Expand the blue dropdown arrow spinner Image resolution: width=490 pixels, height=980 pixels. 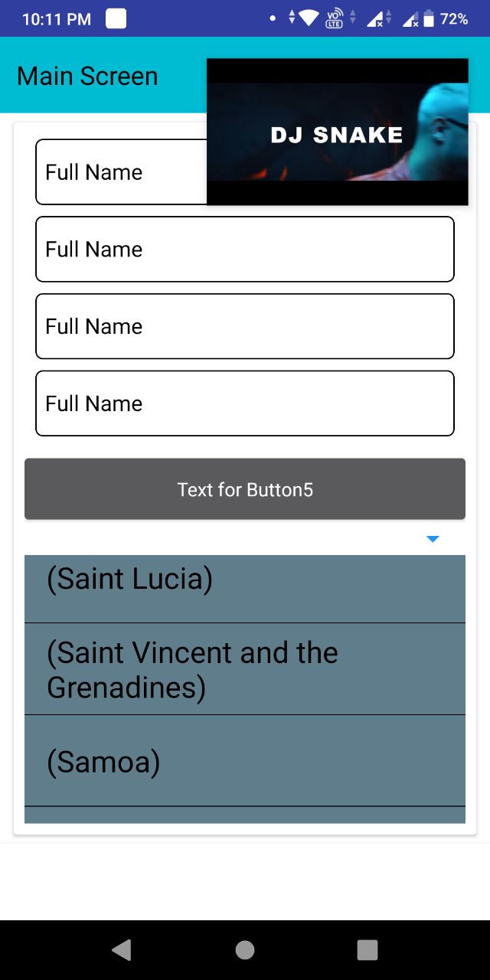pyautogui.click(x=433, y=539)
